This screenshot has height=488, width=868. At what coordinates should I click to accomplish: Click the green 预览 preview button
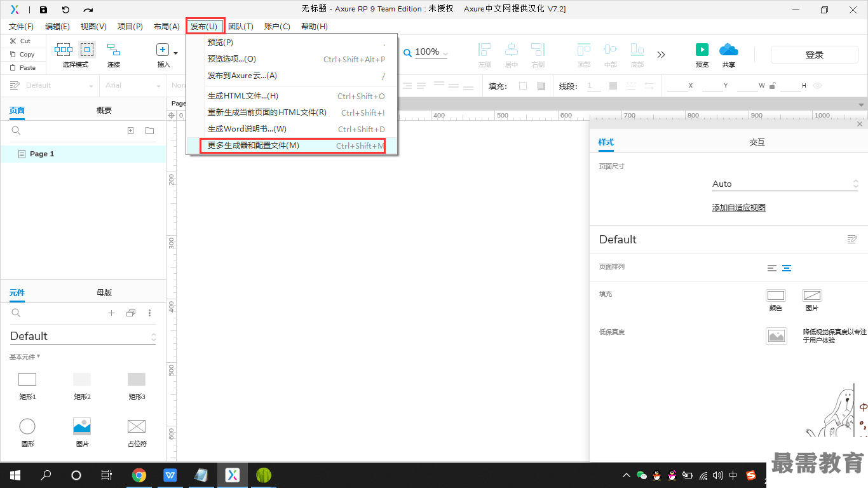[x=702, y=50]
